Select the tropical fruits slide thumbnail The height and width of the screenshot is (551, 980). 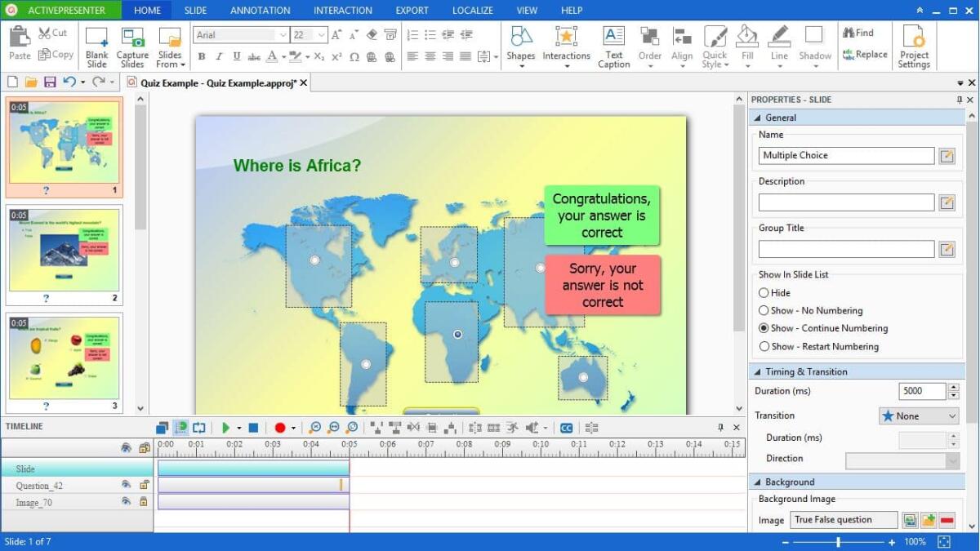tap(64, 355)
